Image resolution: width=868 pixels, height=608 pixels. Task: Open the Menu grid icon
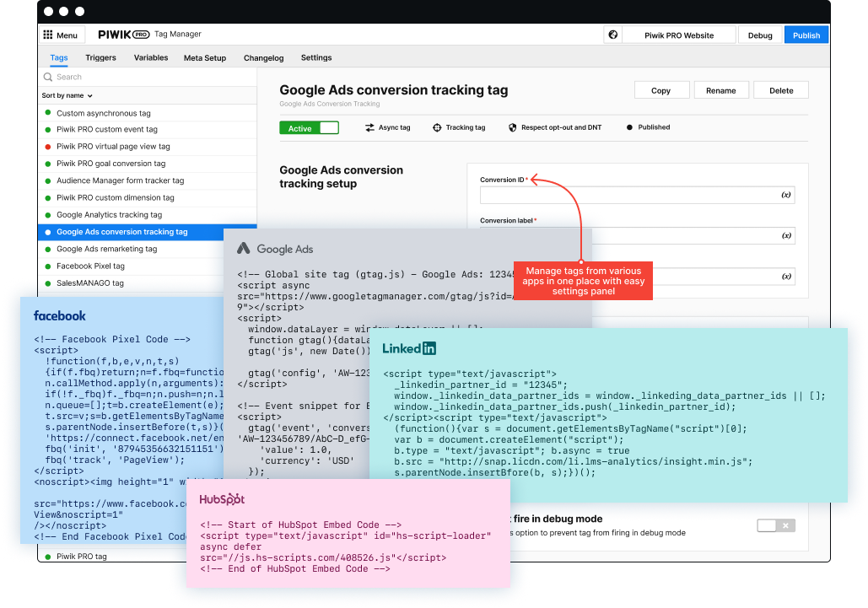point(48,35)
